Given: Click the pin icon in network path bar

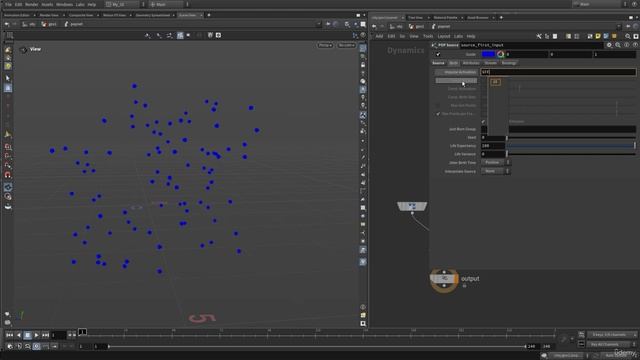Looking at the screenshot, I should (x=628, y=27).
